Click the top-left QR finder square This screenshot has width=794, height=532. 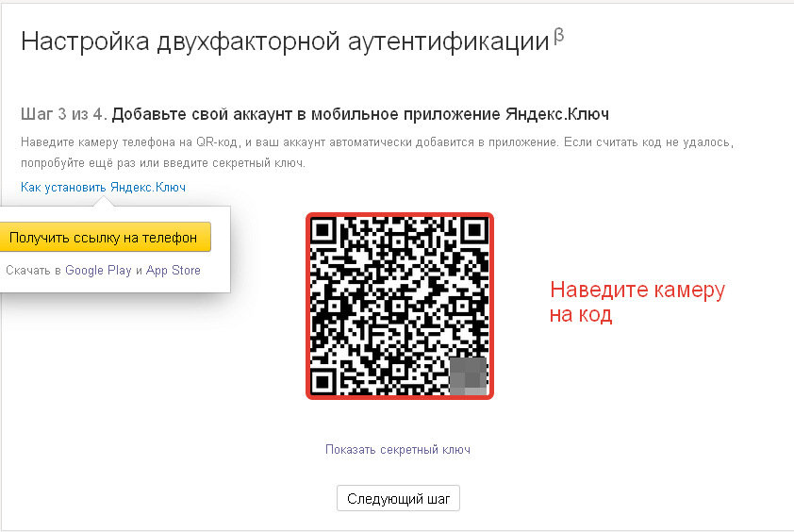point(323,230)
